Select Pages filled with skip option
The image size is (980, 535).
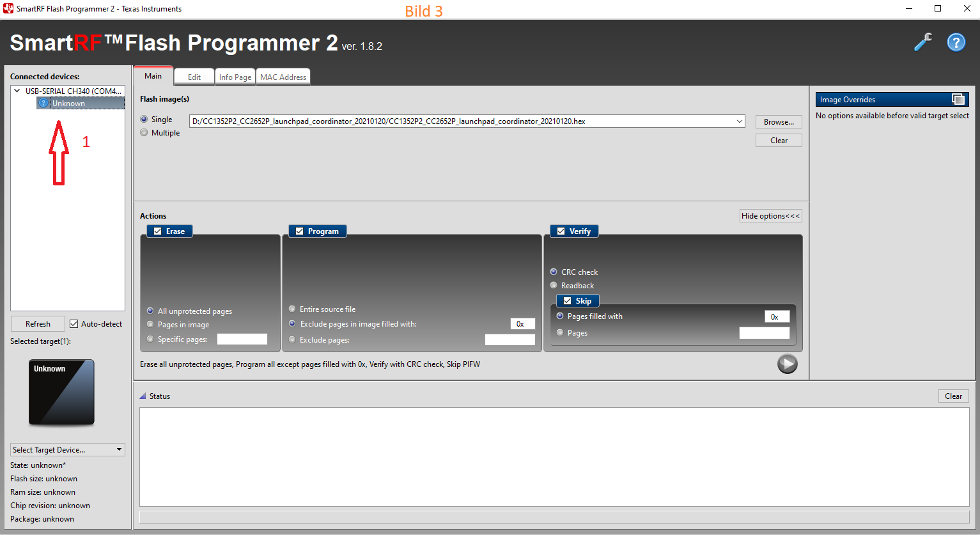[560, 316]
